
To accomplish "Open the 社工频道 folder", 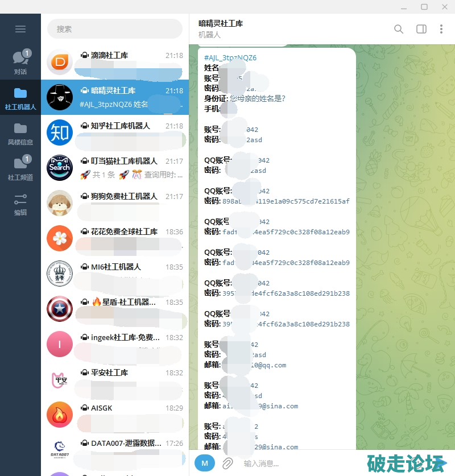I will pos(20,168).
